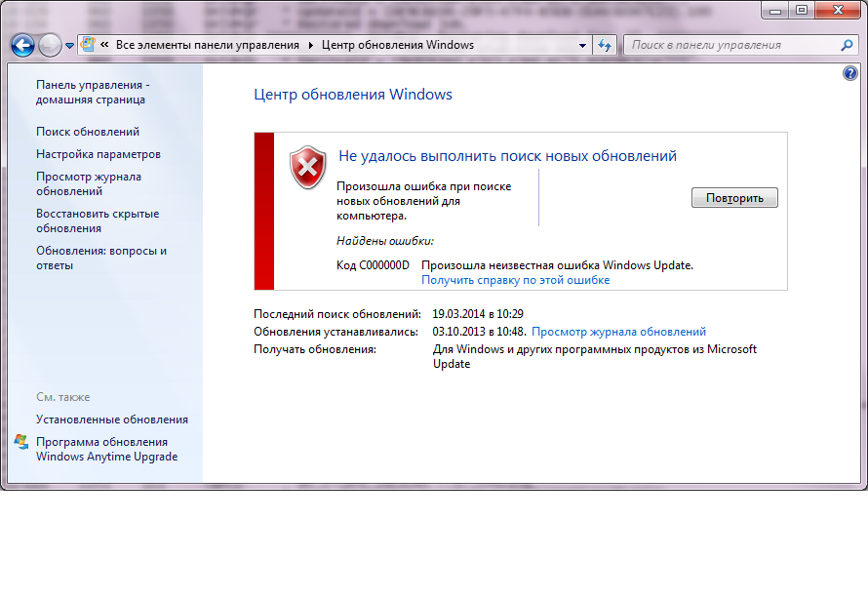Click the date '03.10.2013 в 10:48.'
Screen dimensions: 868x599
pyautogui.click(x=480, y=332)
